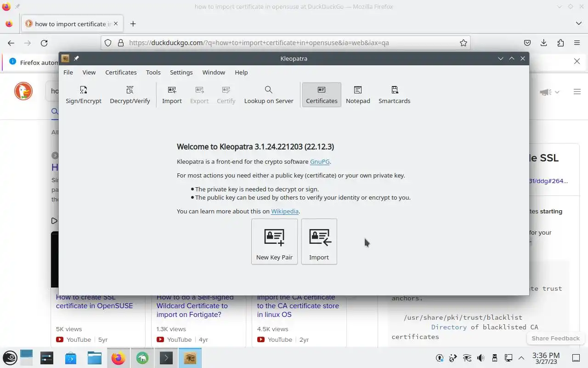
Task: Open the Discover software store taskbar icon
Action: [70, 358]
